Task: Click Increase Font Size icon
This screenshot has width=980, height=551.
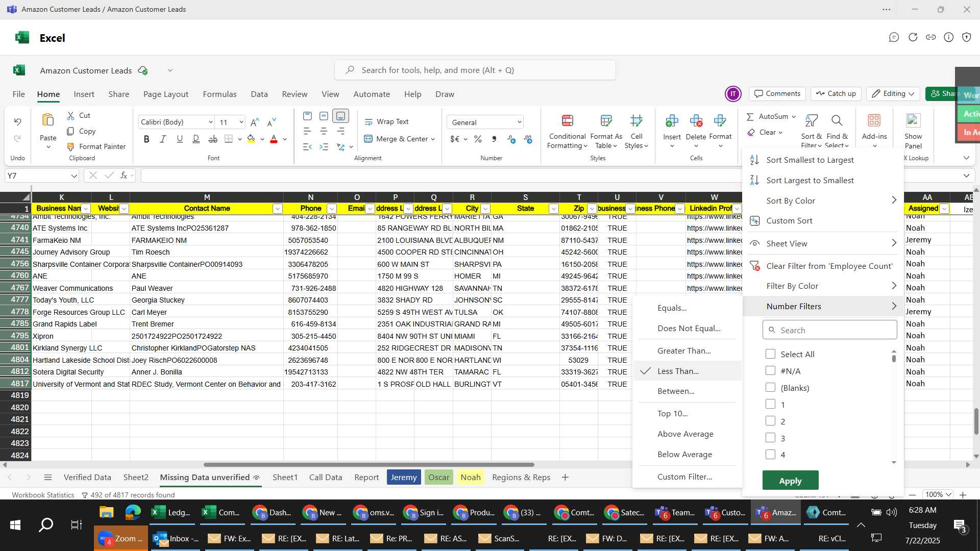Action: [255, 122]
